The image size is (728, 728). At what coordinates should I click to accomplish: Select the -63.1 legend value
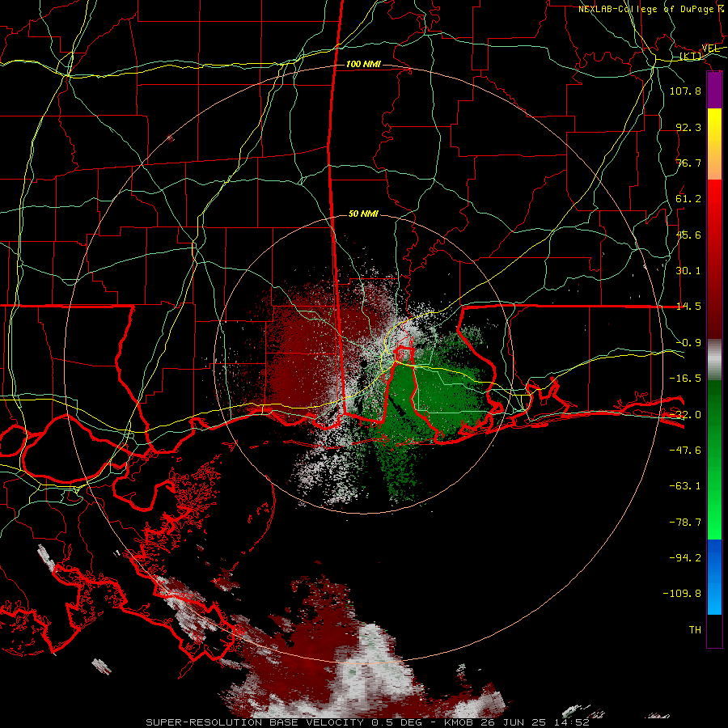[685, 486]
